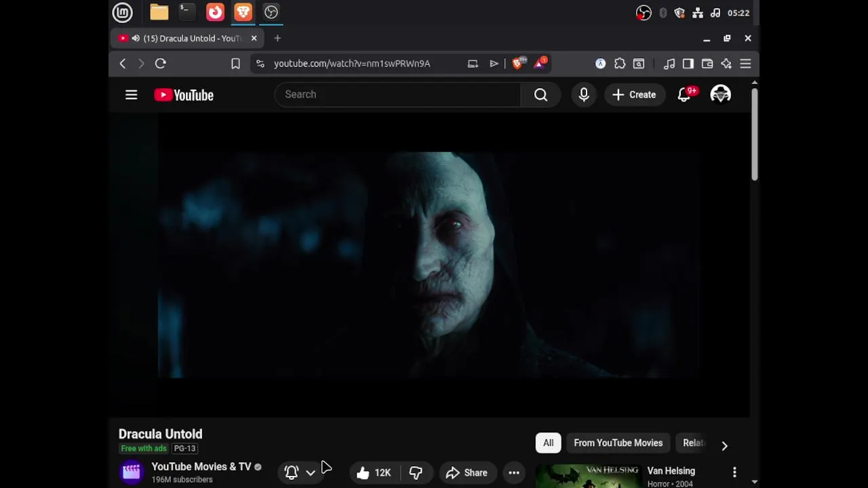868x488 pixels.
Task: Open YouTube Movies & TV channel name
Action: point(201,466)
